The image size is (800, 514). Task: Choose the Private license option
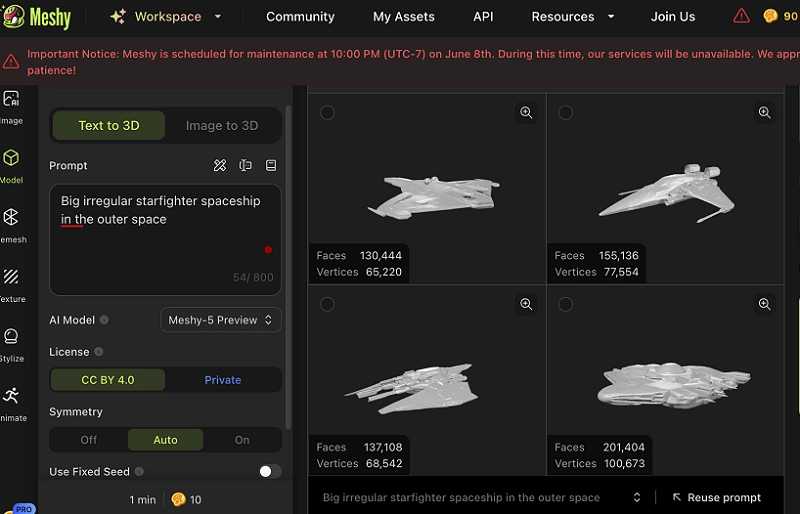coord(223,380)
